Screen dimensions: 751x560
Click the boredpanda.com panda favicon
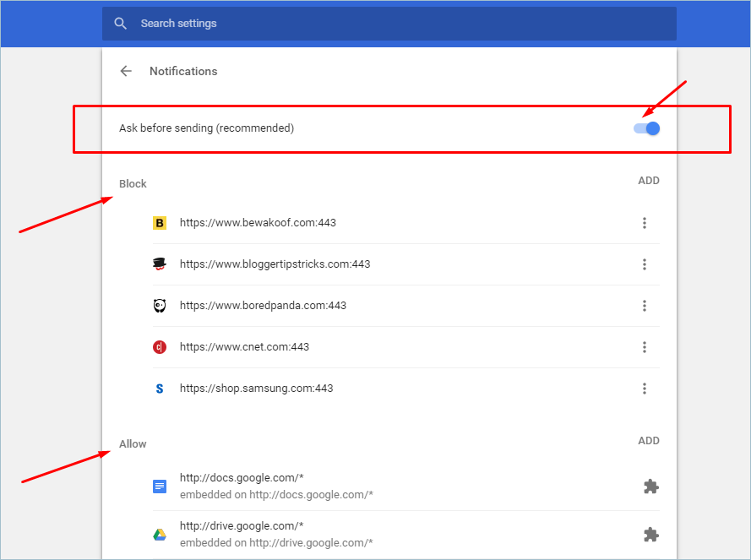pos(160,306)
